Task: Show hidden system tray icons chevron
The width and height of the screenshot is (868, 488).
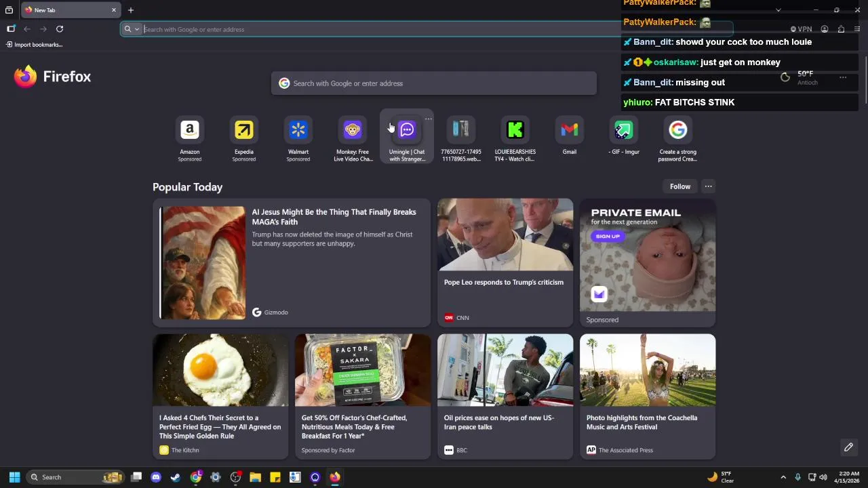Action: (783, 477)
